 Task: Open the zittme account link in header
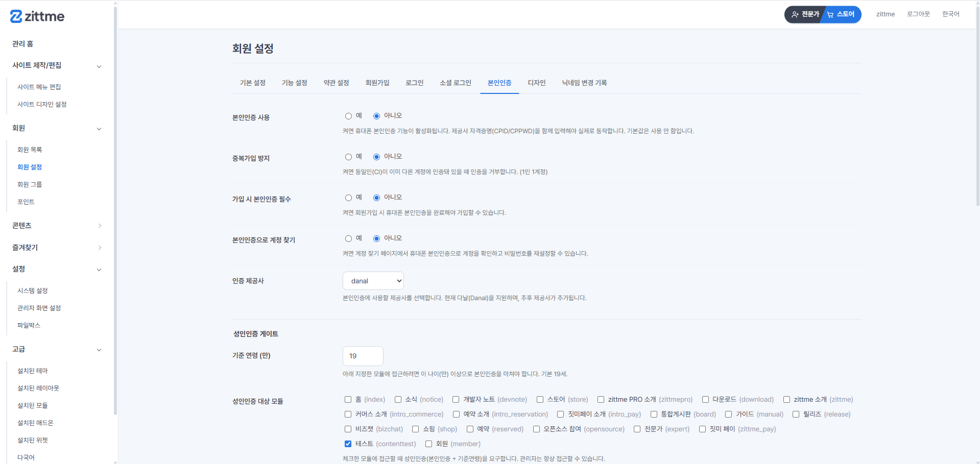(x=886, y=14)
